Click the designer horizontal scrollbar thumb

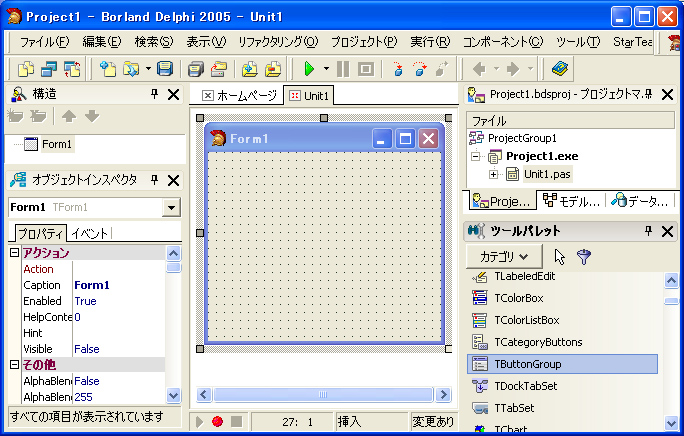(323, 395)
